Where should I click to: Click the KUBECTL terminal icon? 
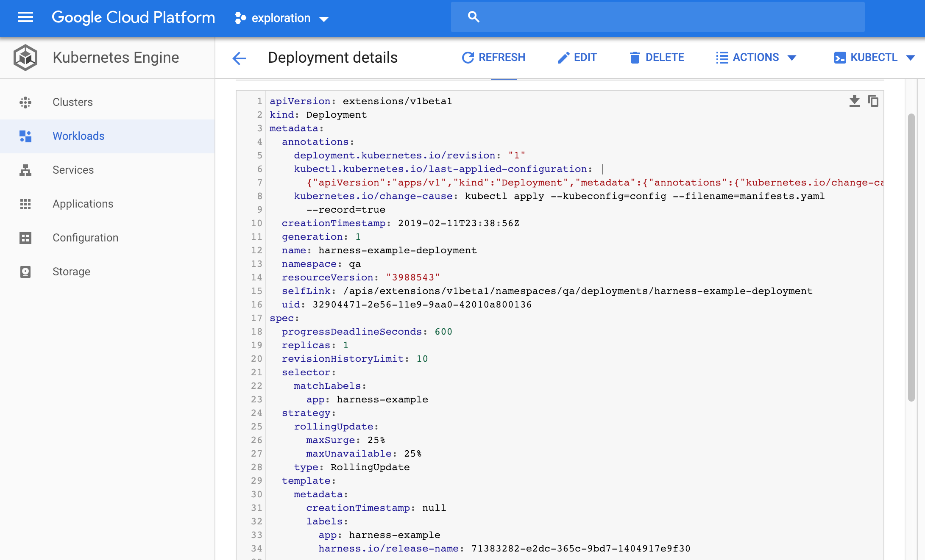pyautogui.click(x=840, y=58)
